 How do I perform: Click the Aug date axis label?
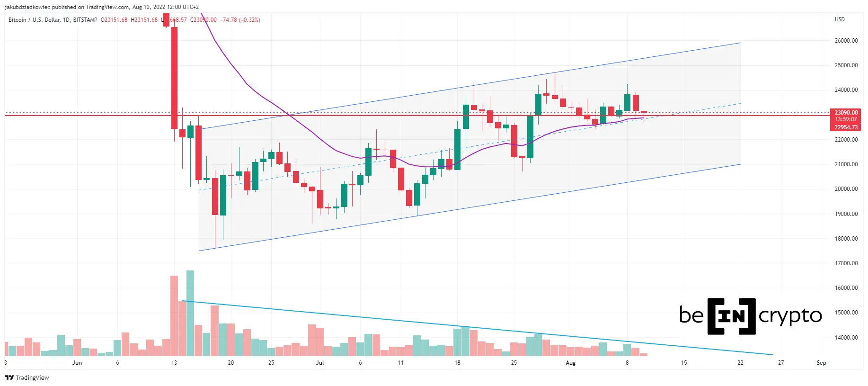[x=571, y=363]
